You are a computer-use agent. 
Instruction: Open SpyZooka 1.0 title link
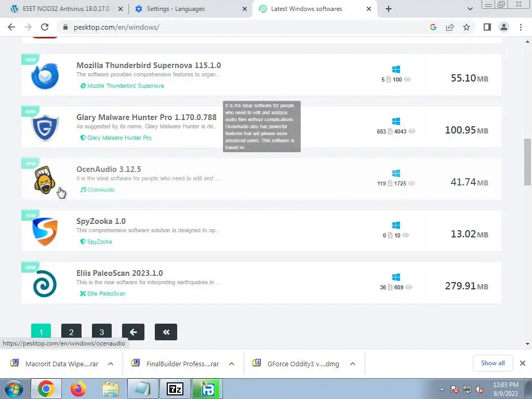point(101,221)
